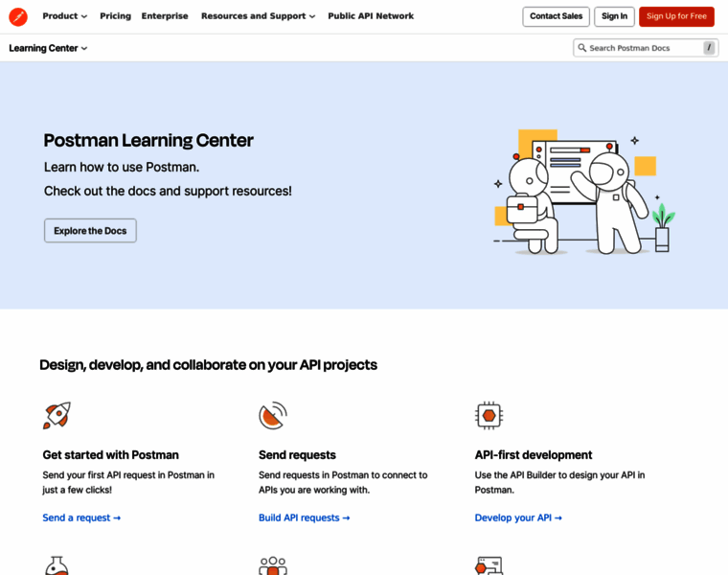Click the Contact Sales button
This screenshot has width=728, height=575.
(556, 16)
